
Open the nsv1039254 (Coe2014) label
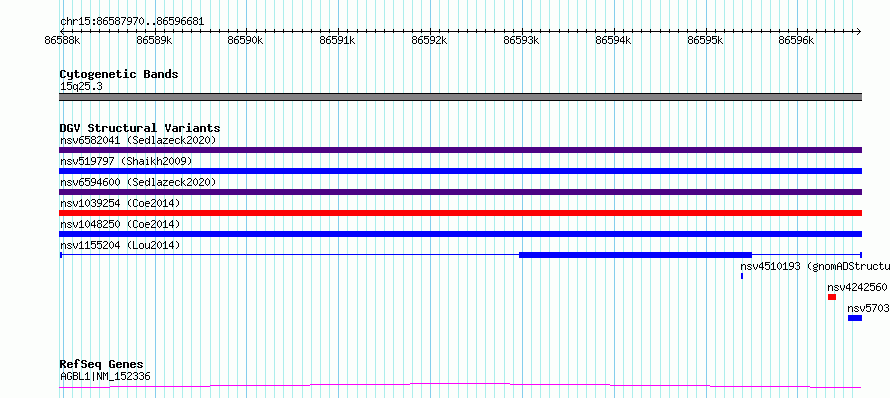click(x=120, y=203)
